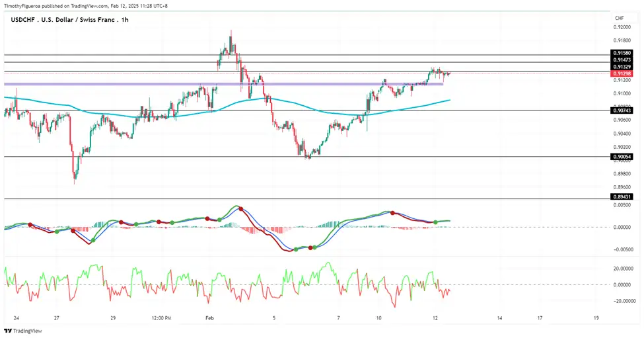Click the 29 date label on time axis
This screenshot has width=644, height=338.
(x=113, y=318)
